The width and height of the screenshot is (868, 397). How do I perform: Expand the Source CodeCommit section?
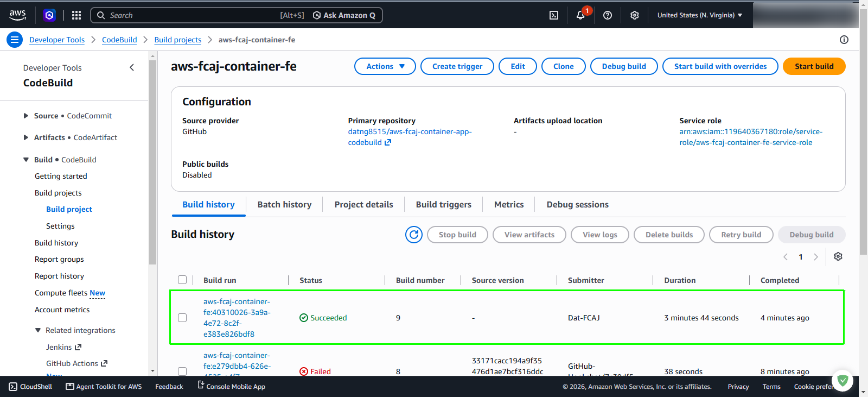click(25, 116)
